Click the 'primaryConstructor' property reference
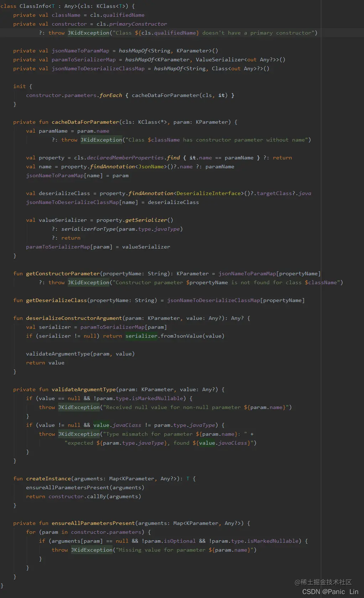This screenshot has height=598, width=364. (x=138, y=24)
